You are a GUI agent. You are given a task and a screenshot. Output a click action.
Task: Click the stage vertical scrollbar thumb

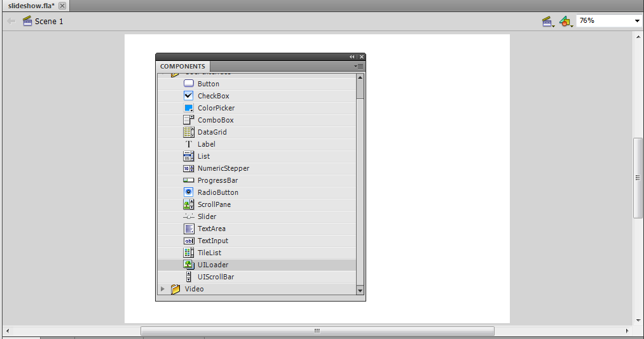click(x=638, y=178)
